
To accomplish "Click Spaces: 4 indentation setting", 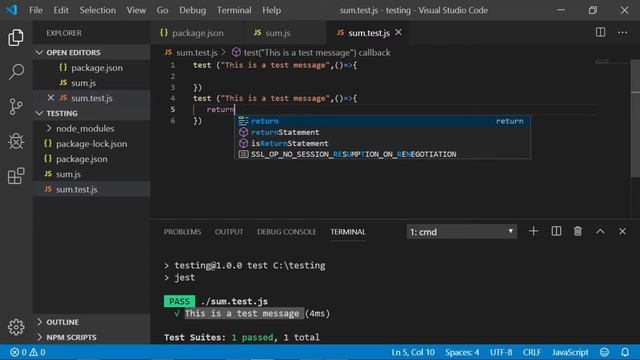I will tap(462, 352).
